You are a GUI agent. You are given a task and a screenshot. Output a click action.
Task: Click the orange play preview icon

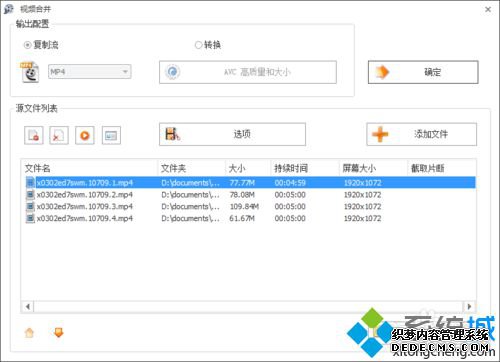85,135
